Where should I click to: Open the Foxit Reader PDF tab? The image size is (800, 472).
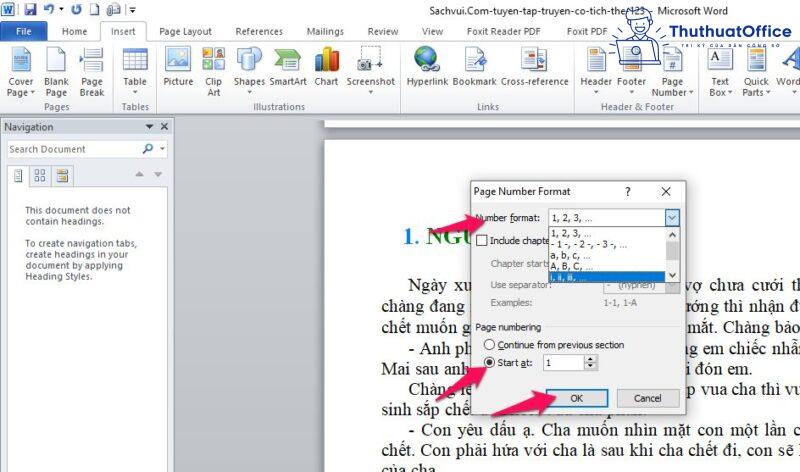pos(503,31)
